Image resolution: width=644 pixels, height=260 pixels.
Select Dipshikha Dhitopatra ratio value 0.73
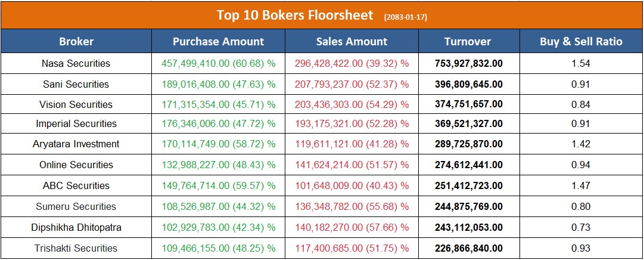click(x=581, y=227)
